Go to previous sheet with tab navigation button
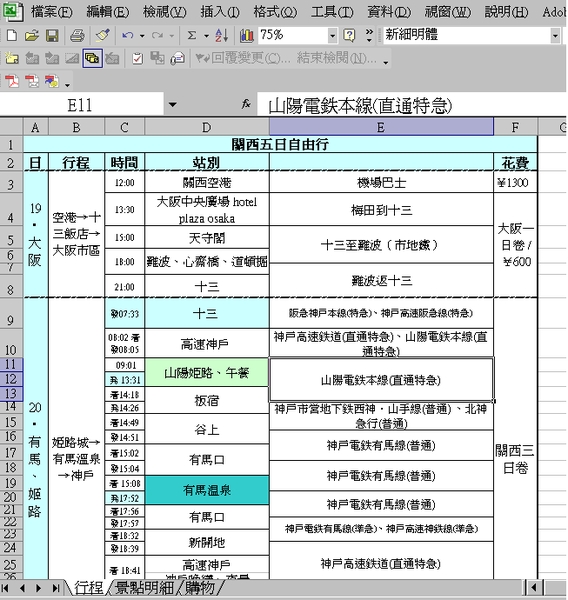Screen dimensions: 568x600 (22, 587)
